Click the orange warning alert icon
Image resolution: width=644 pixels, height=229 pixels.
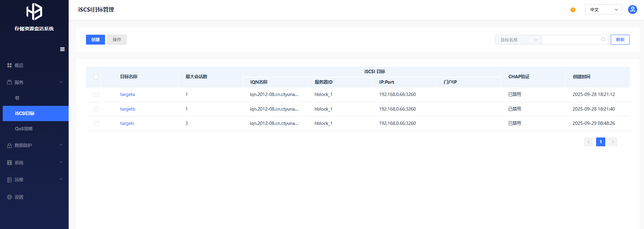click(573, 10)
